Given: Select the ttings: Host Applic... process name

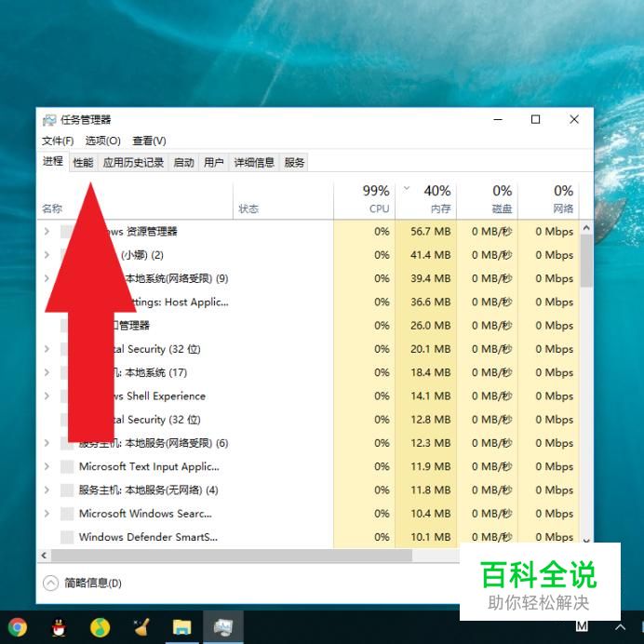Looking at the screenshot, I should pos(180,302).
